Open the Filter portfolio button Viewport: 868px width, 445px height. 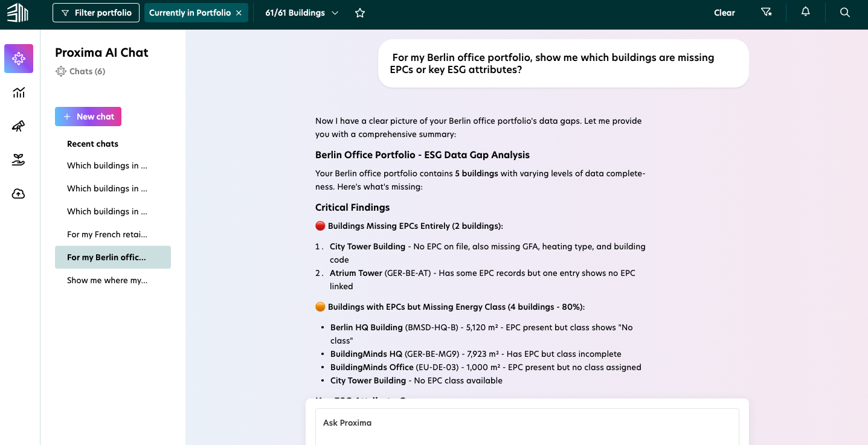(x=96, y=13)
